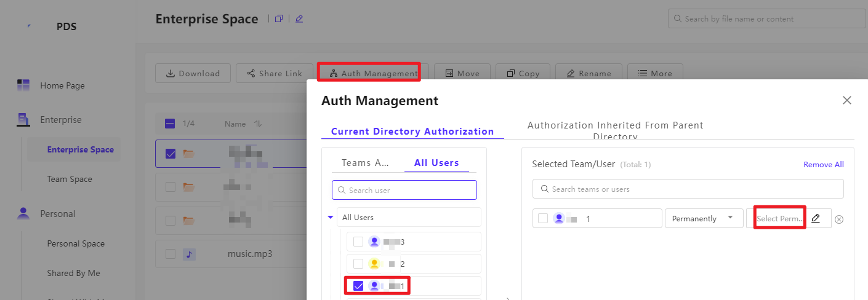This screenshot has height=300, width=868.
Task: Check the music.mp3 row checkbox
Action: pos(171,253)
